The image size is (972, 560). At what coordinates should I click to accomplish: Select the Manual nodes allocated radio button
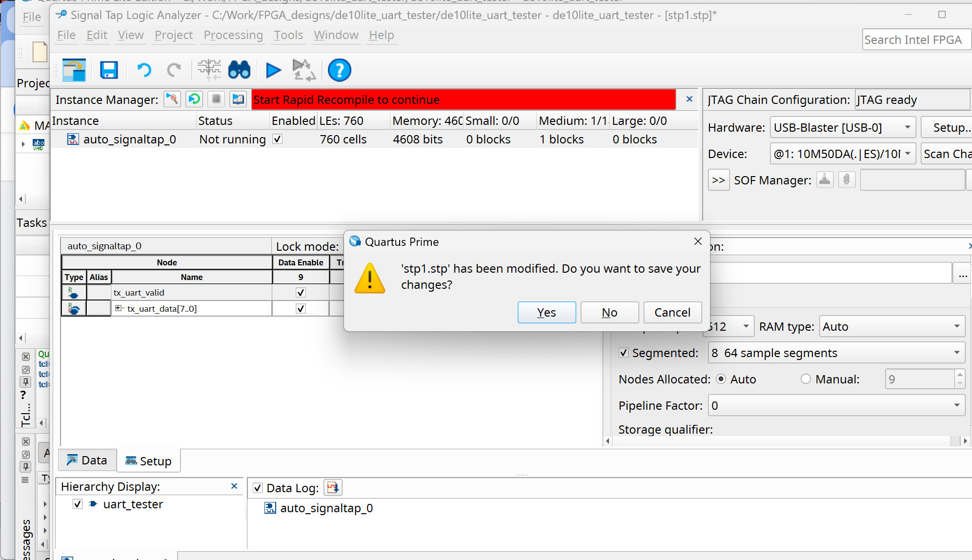click(x=806, y=379)
